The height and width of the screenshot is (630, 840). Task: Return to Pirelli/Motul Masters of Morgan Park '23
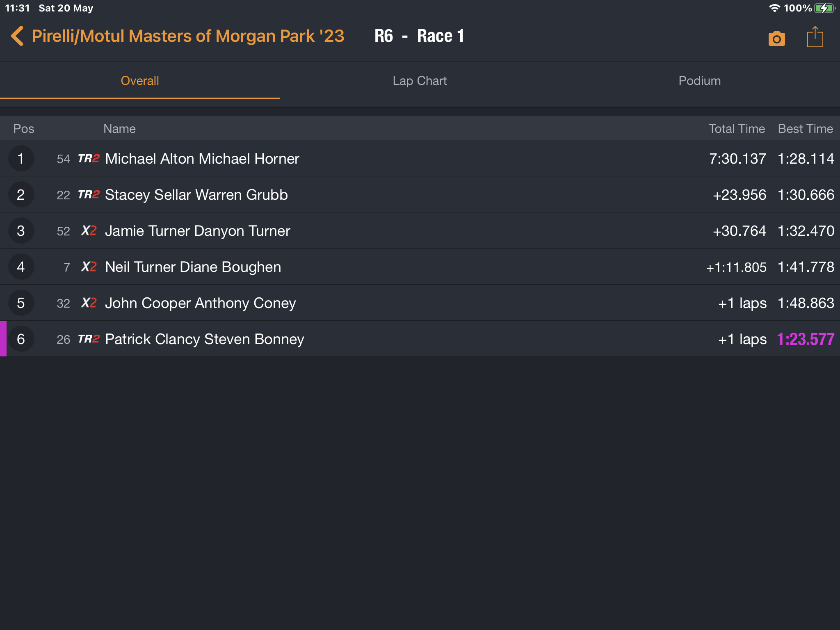pos(188,36)
